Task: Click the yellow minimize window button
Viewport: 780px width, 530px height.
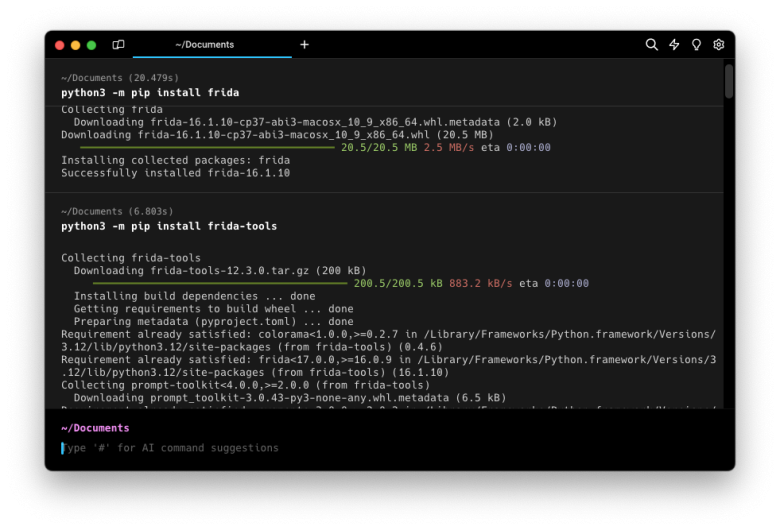Action: pos(76,45)
